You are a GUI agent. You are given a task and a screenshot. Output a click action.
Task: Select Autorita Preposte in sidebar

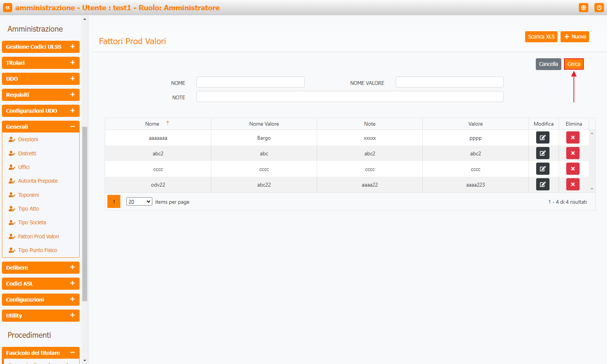38,181
